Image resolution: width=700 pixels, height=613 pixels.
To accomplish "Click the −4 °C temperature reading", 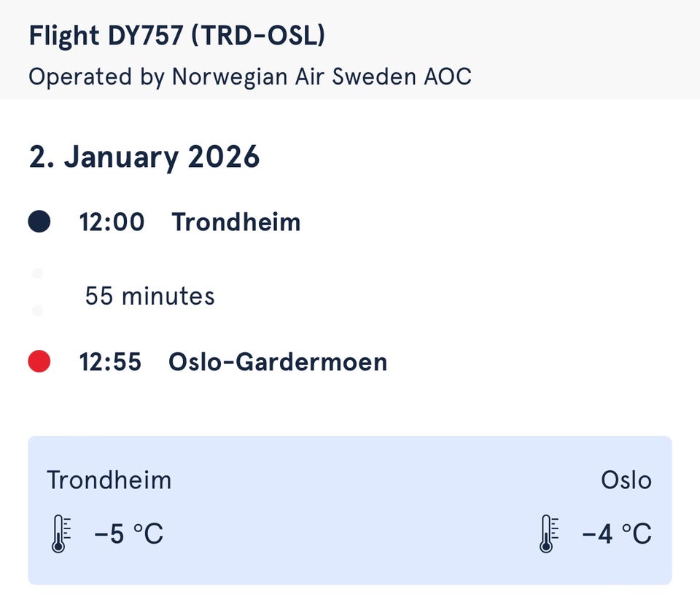I will pos(616,534).
